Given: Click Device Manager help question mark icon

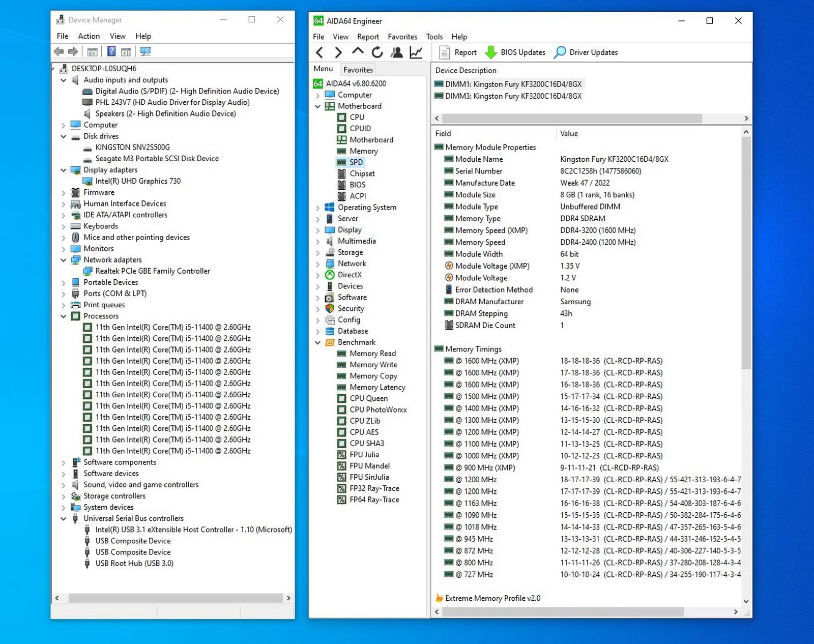Looking at the screenshot, I should (111, 51).
